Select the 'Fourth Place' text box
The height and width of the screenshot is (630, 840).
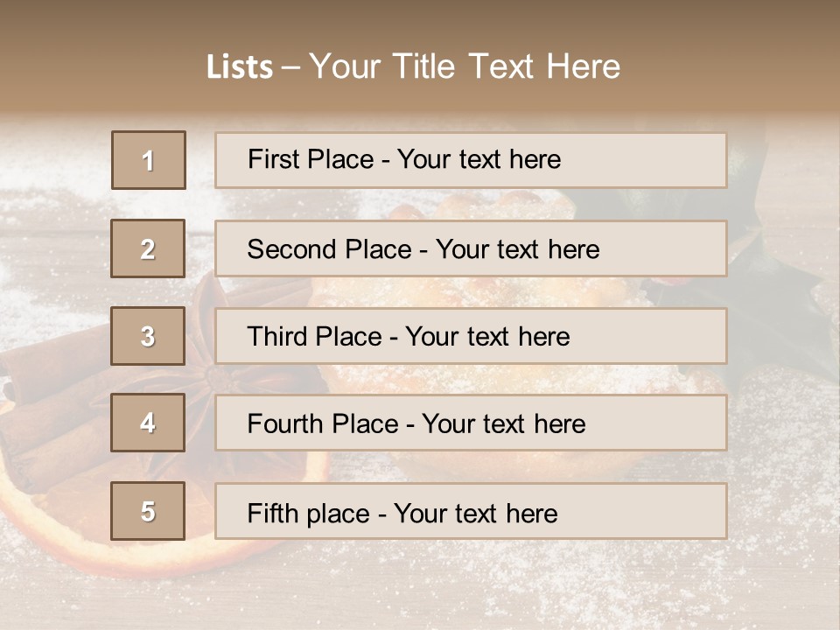(x=471, y=423)
